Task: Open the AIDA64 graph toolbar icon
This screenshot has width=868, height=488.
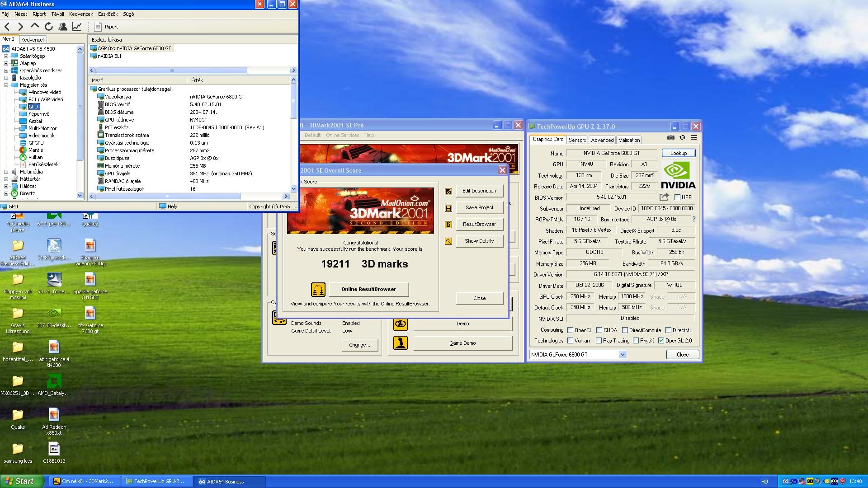Action: pos(77,27)
